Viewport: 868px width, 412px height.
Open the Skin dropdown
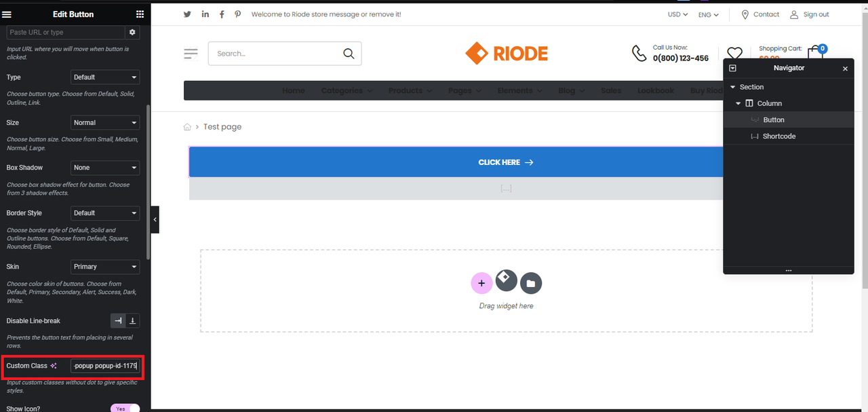(x=105, y=267)
